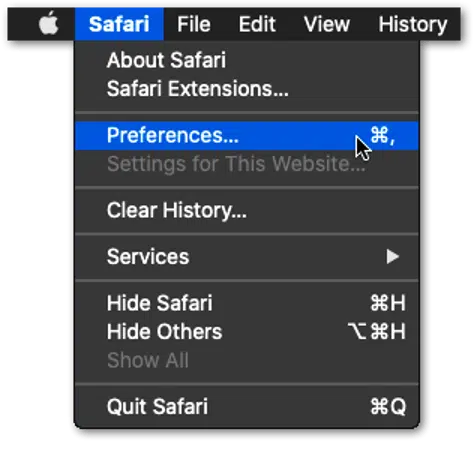
Task: Open the View menu
Action: 327,24
